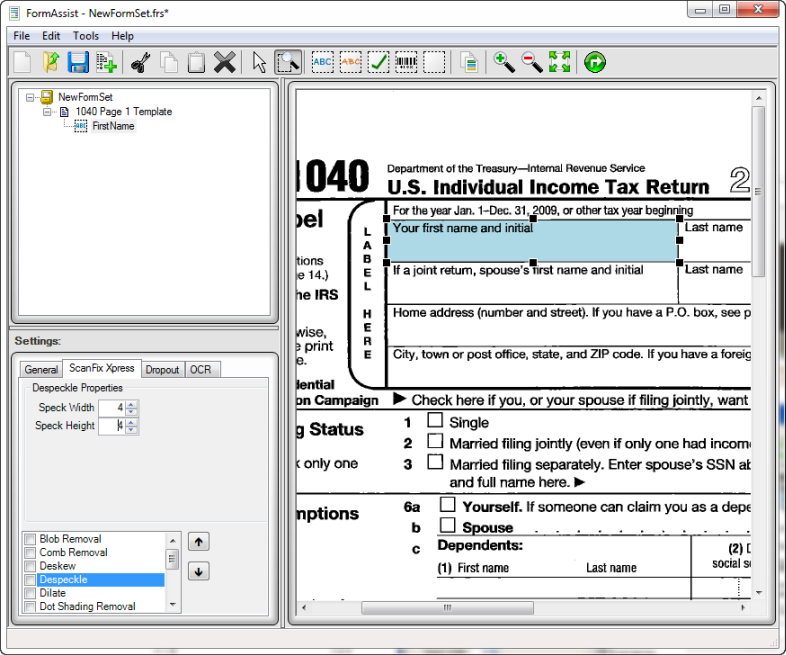
Task: Enable Blob Removal checkbox
Action: (x=30, y=539)
